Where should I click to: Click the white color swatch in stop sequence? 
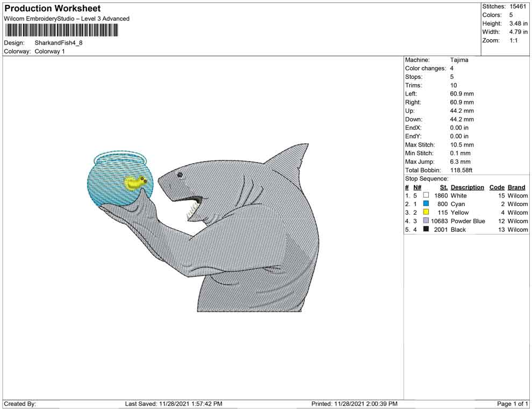click(426, 196)
